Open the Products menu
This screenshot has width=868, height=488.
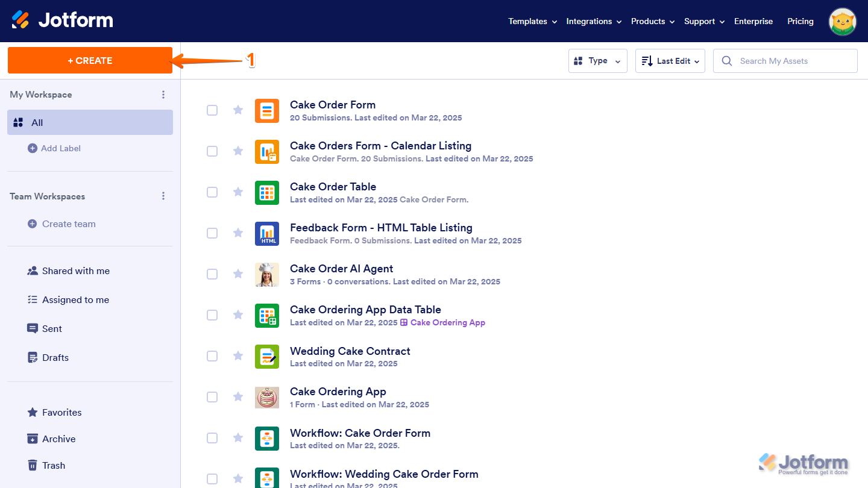[x=652, y=21]
